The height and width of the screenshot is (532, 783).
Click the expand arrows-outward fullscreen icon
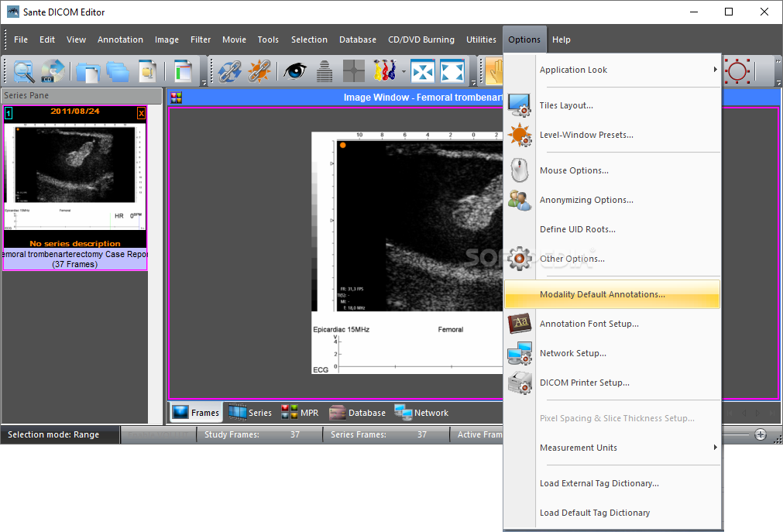(452, 71)
